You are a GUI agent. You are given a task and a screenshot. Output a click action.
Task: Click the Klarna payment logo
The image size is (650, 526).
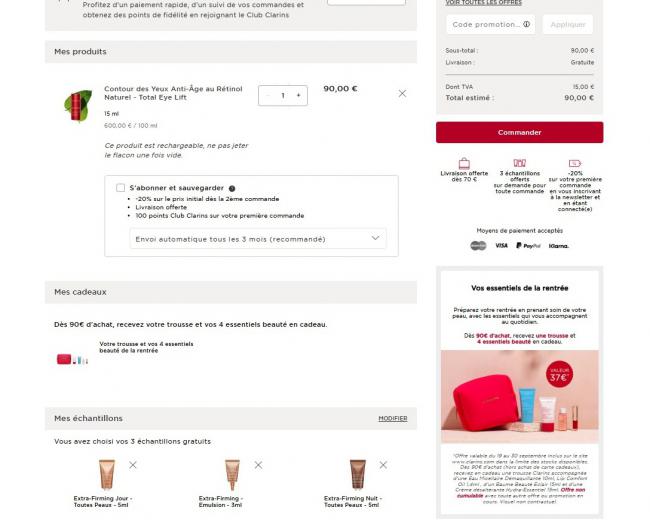coord(558,246)
